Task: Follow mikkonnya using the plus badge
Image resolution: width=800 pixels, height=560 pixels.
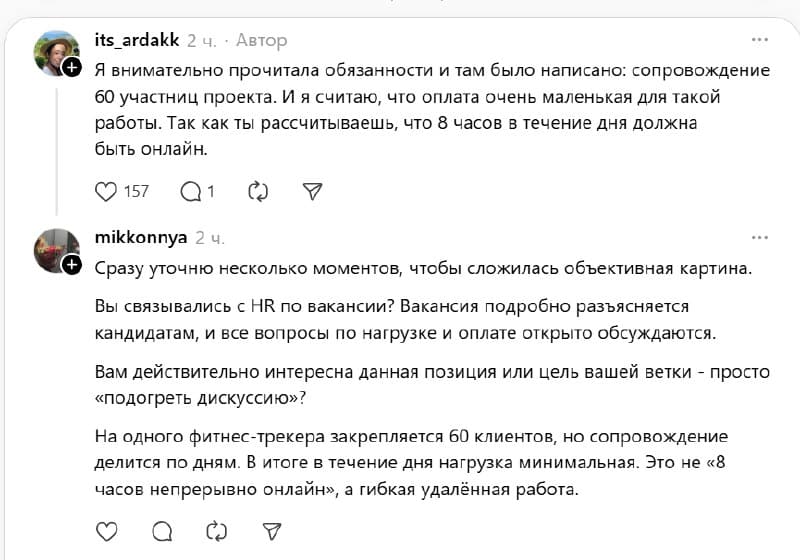Action: click(x=72, y=265)
